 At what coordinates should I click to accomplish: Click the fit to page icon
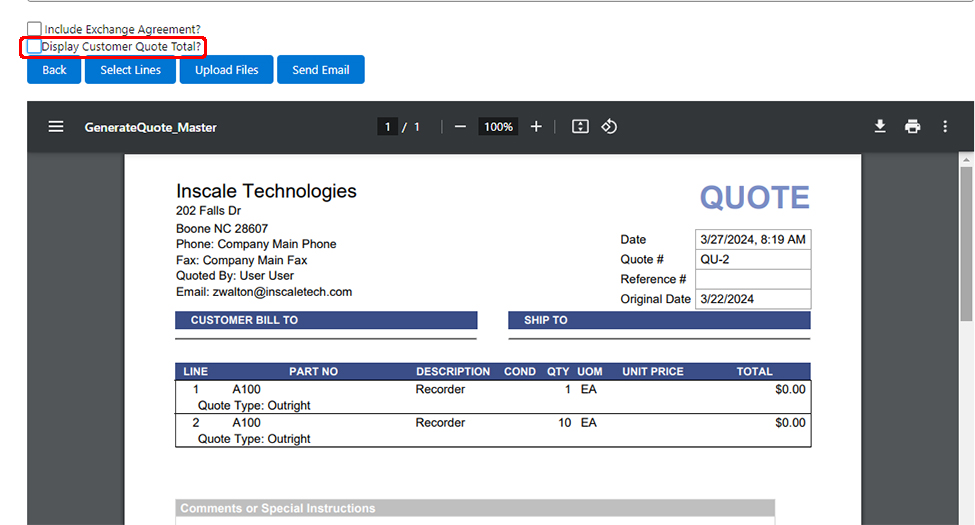tap(580, 127)
